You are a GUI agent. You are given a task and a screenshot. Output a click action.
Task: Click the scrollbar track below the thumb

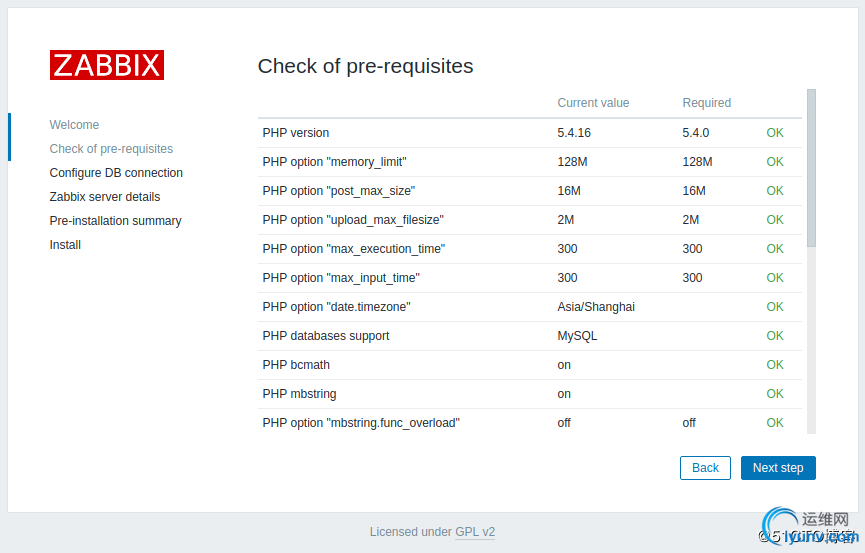coord(811,341)
